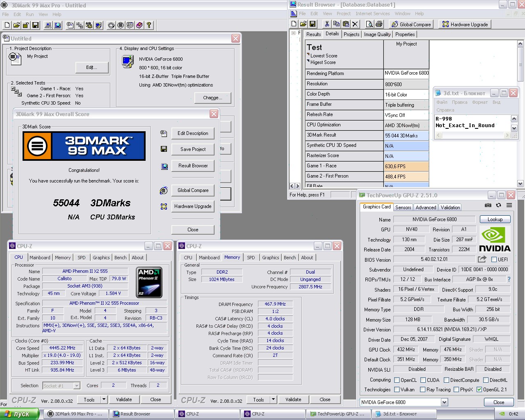Click the Save floppy icon in Result Browser toolbar
Viewport: 525px width, 420px height.
pyautogui.click(x=313, y=24)
